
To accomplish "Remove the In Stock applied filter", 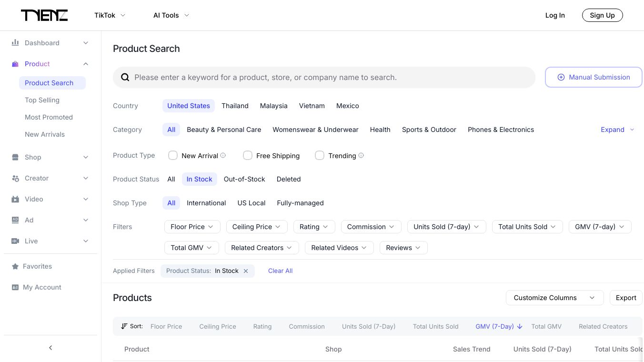I will (x=246, y=271).
